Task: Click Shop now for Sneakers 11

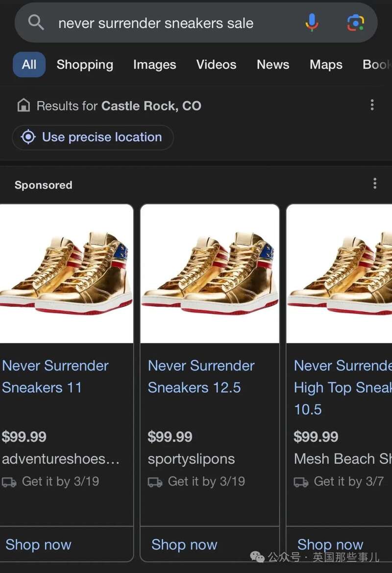Action: 38,545
